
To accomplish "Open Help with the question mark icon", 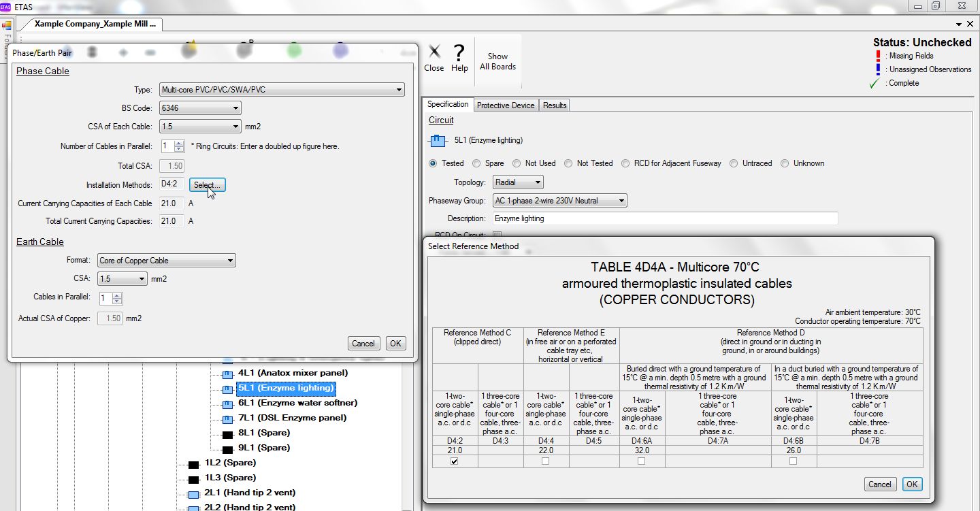I will [459, 52].
